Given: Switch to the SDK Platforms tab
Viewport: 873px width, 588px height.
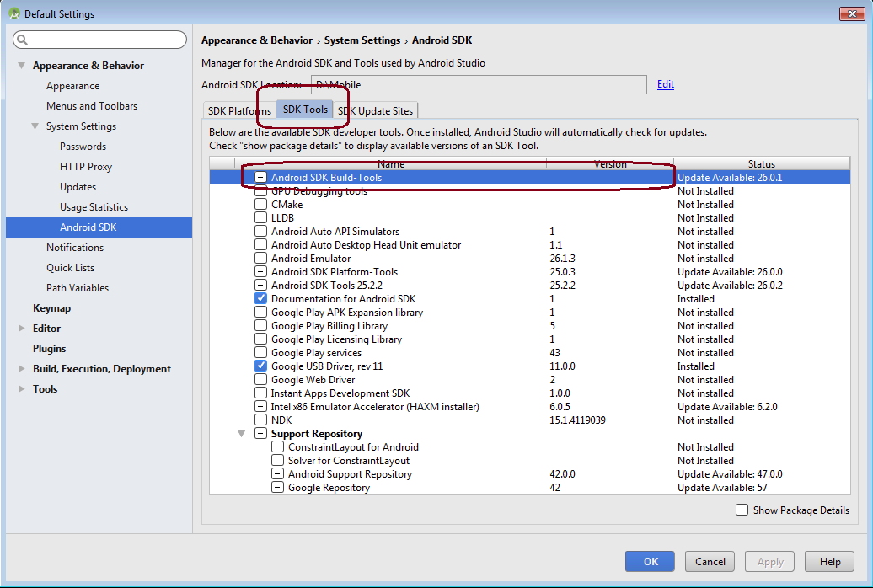Looking at the screenshot, I should click(x=239, y=111).
